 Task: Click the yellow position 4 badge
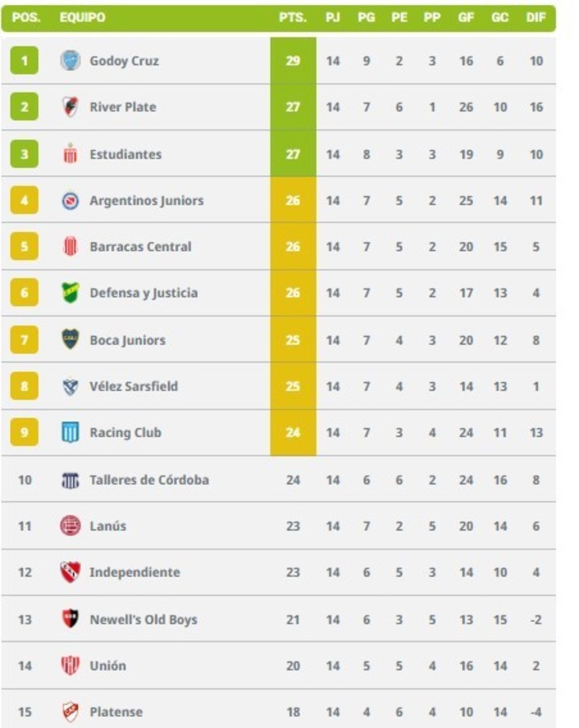pyautogui.click(x=24, y=200)
